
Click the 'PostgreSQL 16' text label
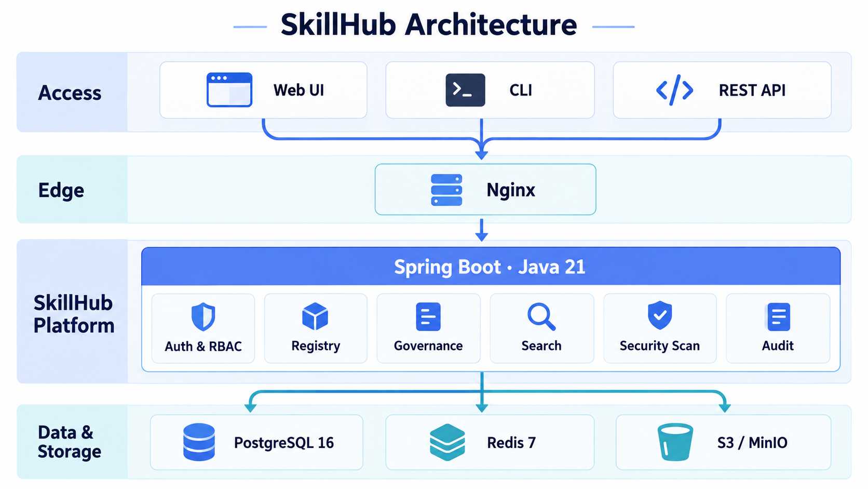(284, 443)
